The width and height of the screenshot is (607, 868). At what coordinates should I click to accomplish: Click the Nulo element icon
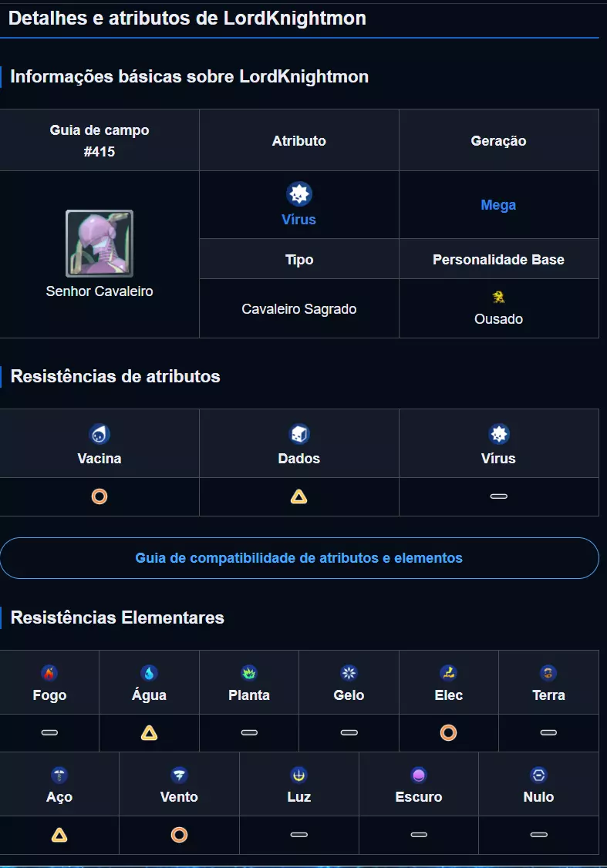coord(538,775)
